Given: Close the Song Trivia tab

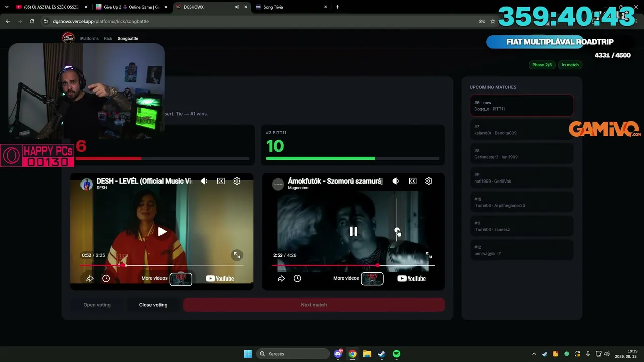Looking at the screenshot, I should tap(325, 7).
